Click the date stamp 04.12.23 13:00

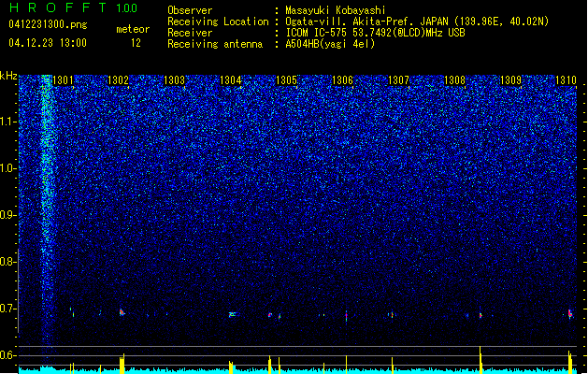point(48,43)
